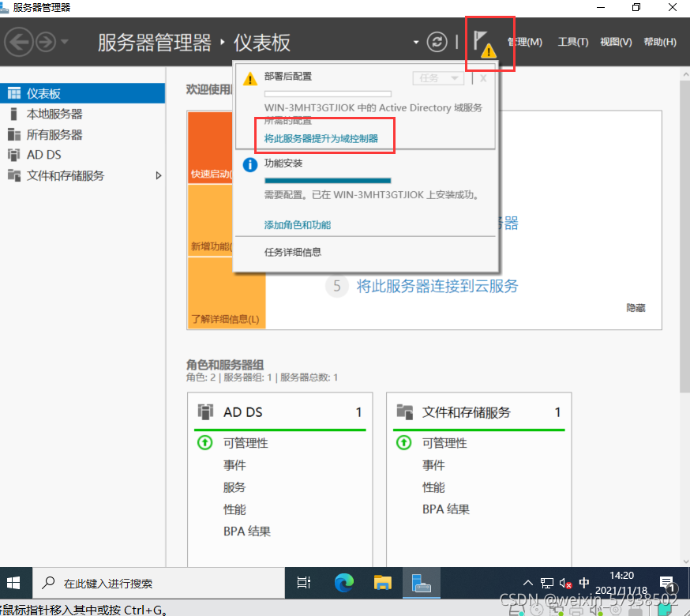Open 任务详细信息 in the notification popup
The image size is (690, 616).
tap(293, 252)
